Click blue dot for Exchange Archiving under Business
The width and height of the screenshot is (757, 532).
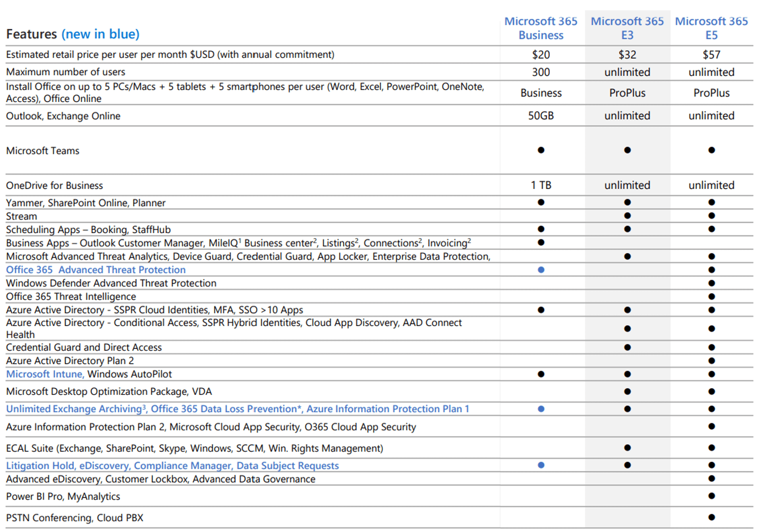(x=541, y=409)
